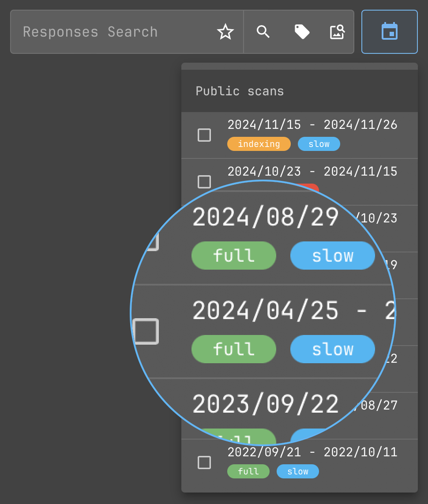Click slow tag beside the indexing tag
This screenshot has height=504, width=428.
[319, 144]
